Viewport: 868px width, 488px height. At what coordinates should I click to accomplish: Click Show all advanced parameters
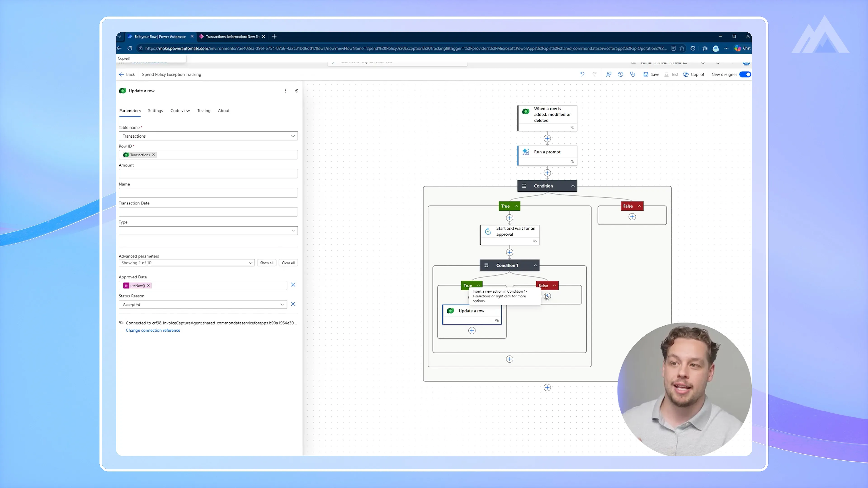click(x=267, y=263)
